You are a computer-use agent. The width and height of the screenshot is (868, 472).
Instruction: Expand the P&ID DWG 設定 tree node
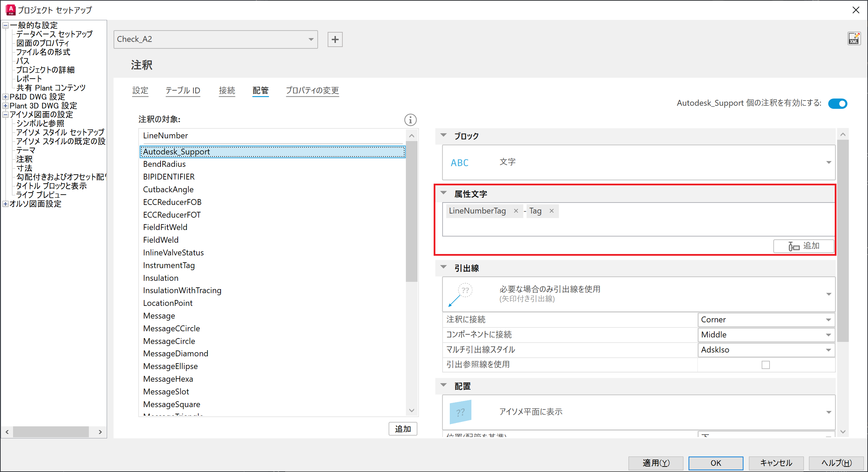(5, 96)
